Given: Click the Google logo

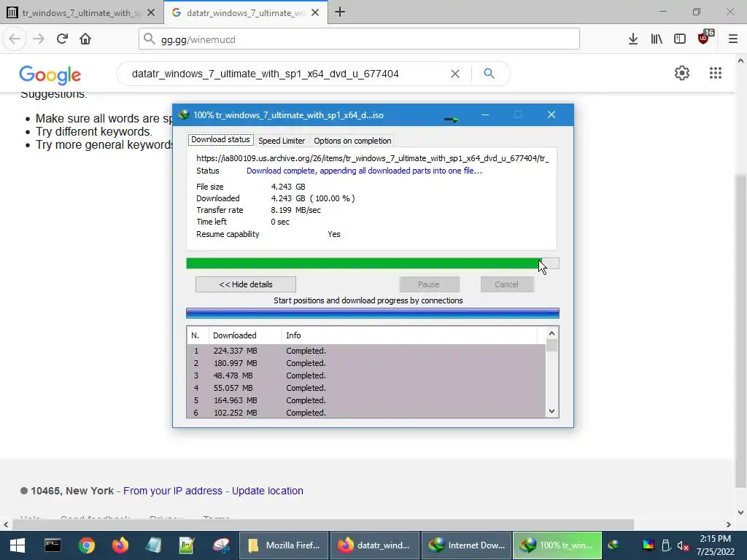Looking at the screenshot, I should (50, 75).
